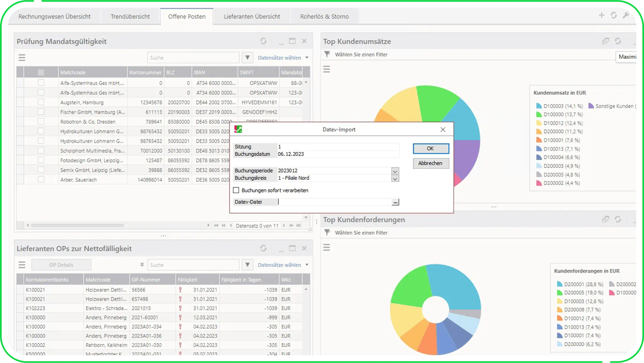Click the add dashboard plus icon
This screenshot has width=644, height=363.
(601, 15)
